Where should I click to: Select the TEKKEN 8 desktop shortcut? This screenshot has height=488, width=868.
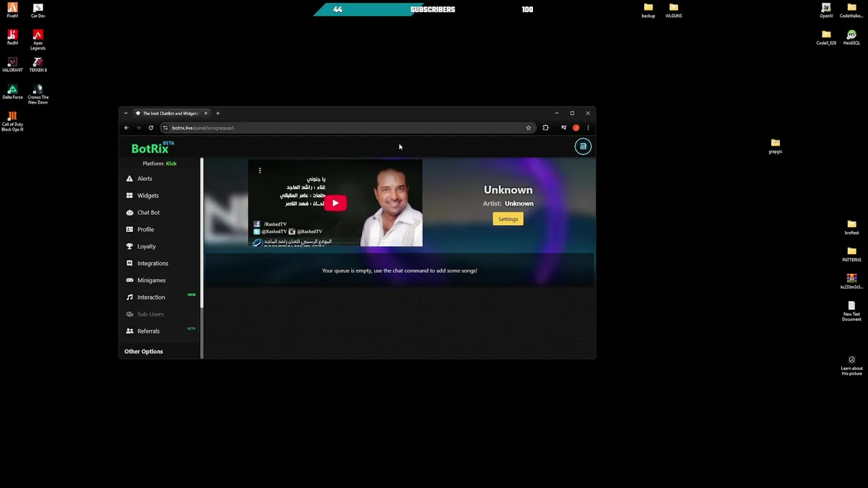tap(38, 65)
